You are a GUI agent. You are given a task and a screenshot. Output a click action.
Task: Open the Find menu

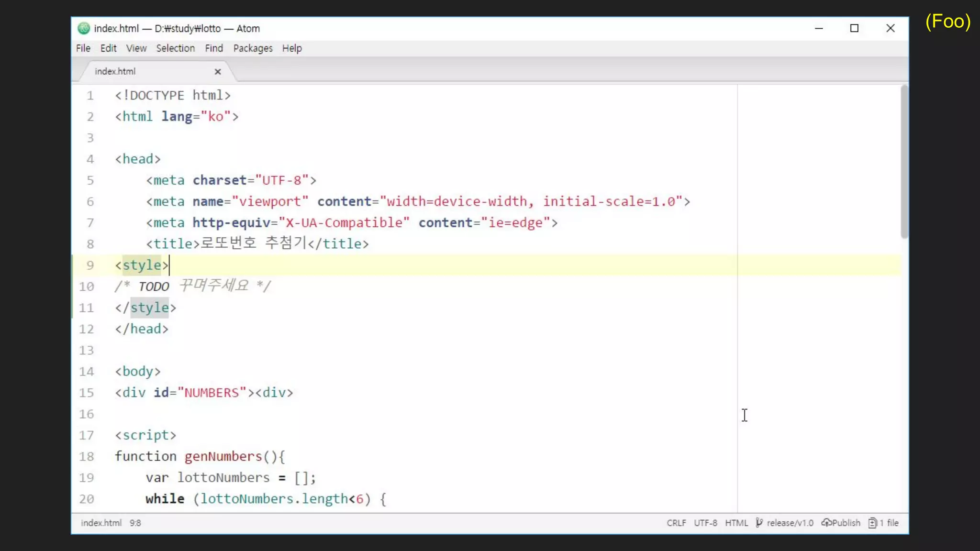tap(214, 48)
